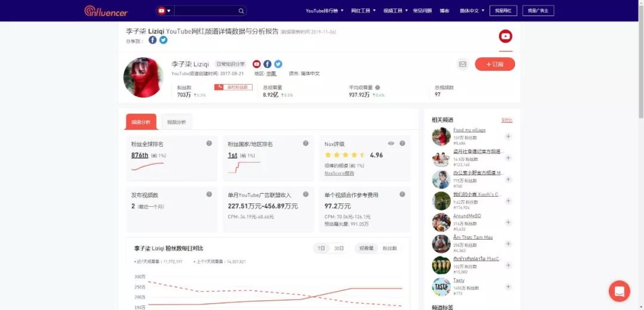The width and height of the screenshot is (644, 310).
Task: Focus the top search input field
Action: pos(205,11)
